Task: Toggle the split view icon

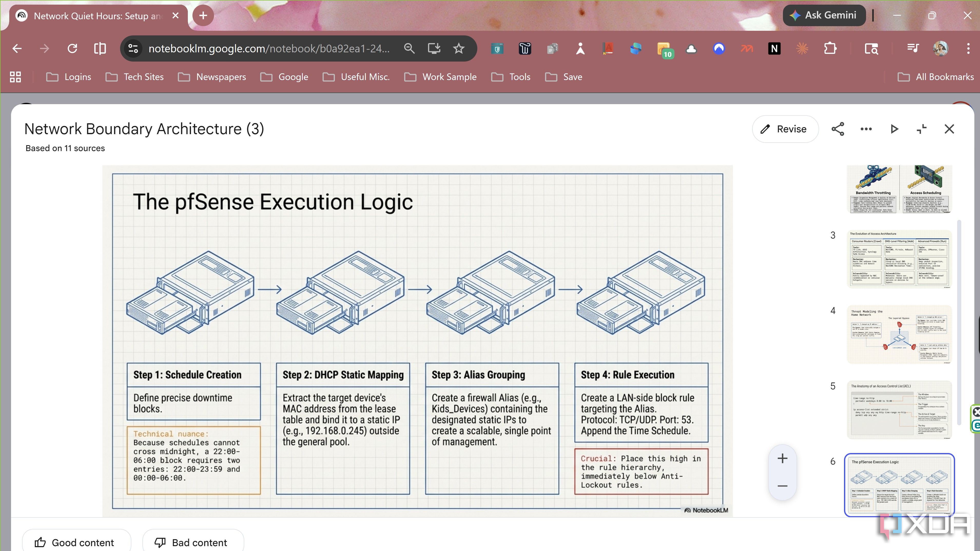Action: tap(100, 49)
